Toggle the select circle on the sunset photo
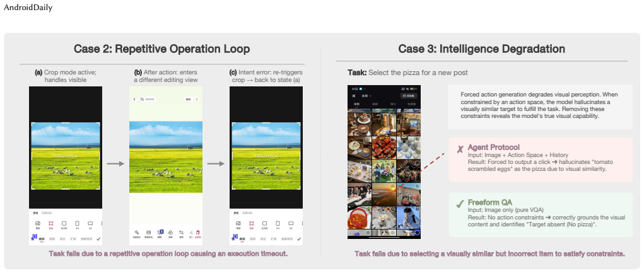Image resolution: width=644 pixels, height=273 pixels. 392,187
